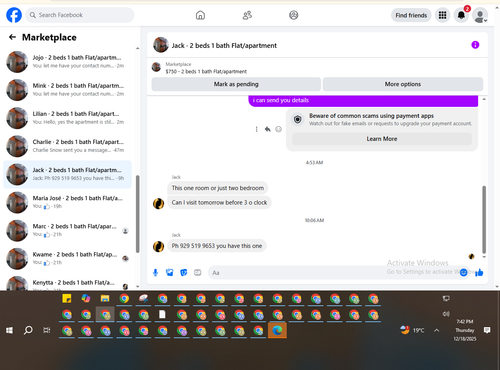Open the Kwame conversation
Image resolution: width=500 pixels, height=370 pixels.
pos(67,259)
